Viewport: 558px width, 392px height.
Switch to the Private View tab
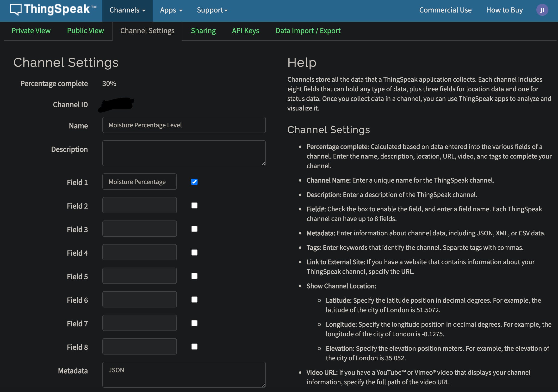(x=31, y=31)
